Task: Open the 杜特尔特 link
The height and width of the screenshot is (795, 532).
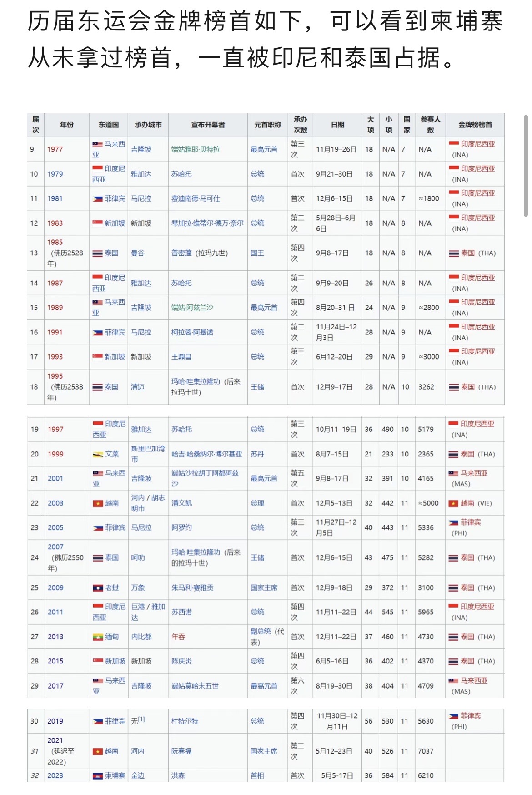Action: [185, 721]
